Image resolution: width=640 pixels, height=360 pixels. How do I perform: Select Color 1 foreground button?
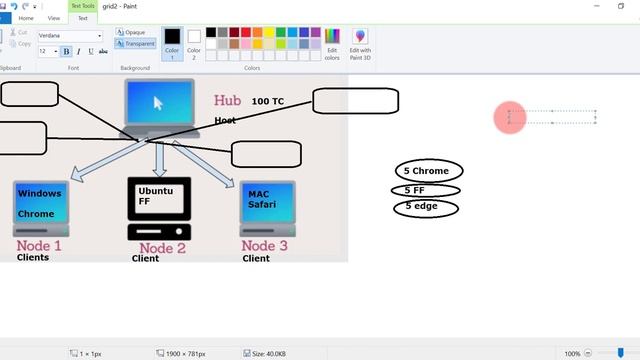click(172, 44)
